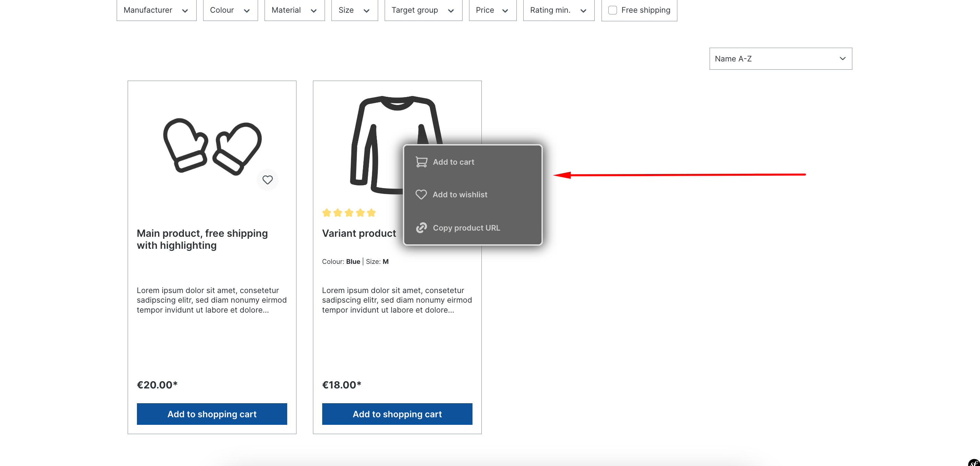Viewport: 980px width, 466px height.
Task: Enable the Free shipping checkbox
Action: click(x=612, y=10)
